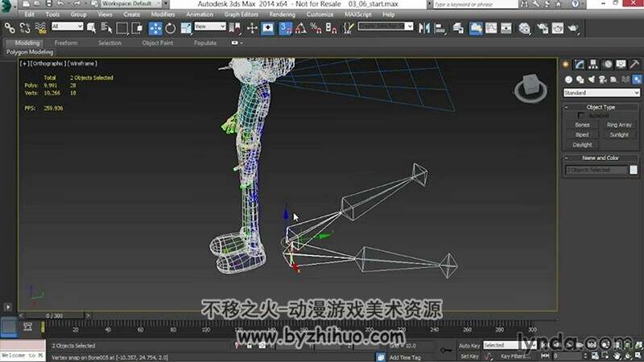Click the help search keyword field
This screenshot has width=644, height=362.
[x=476, y=4]
